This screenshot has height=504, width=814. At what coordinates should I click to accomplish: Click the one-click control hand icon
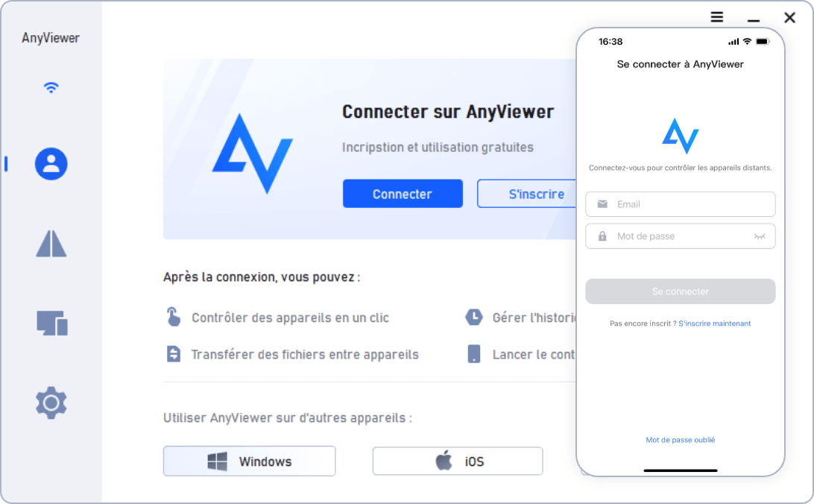(x=174, y=317)
